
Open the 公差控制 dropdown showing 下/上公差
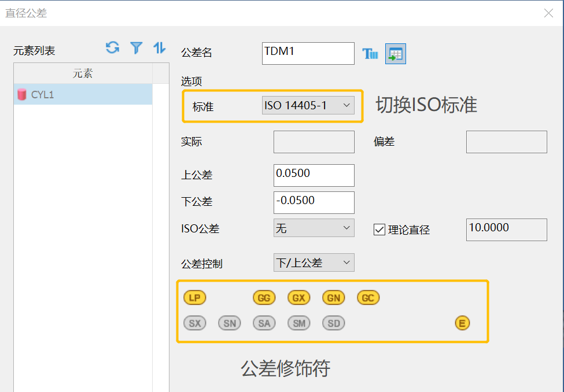(x=314, y=262)
